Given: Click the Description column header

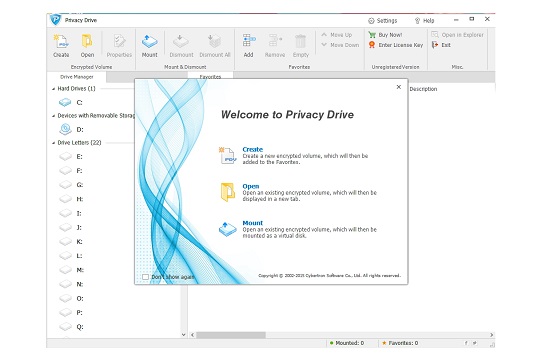Looking at the screenshot, I should tap(423, 89).
